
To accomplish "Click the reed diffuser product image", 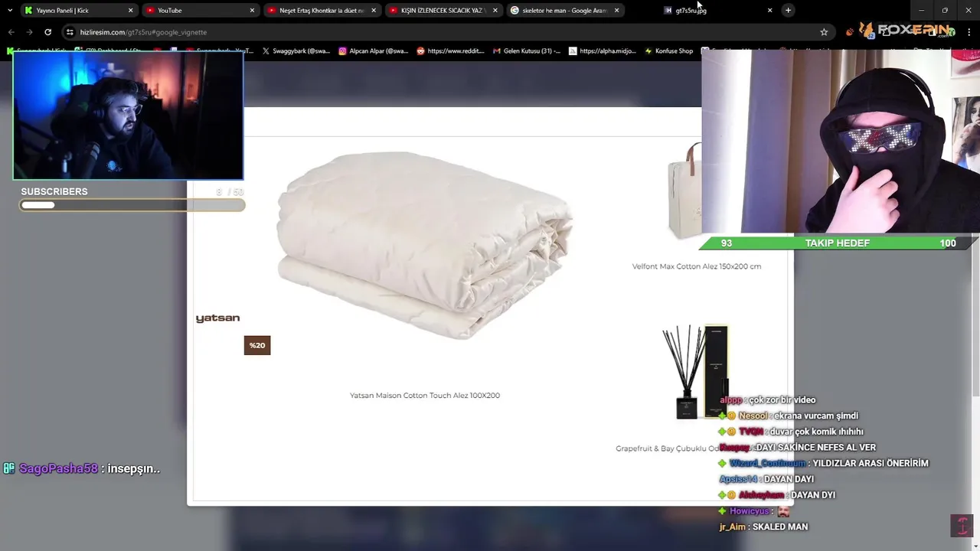I will [694, 372].
